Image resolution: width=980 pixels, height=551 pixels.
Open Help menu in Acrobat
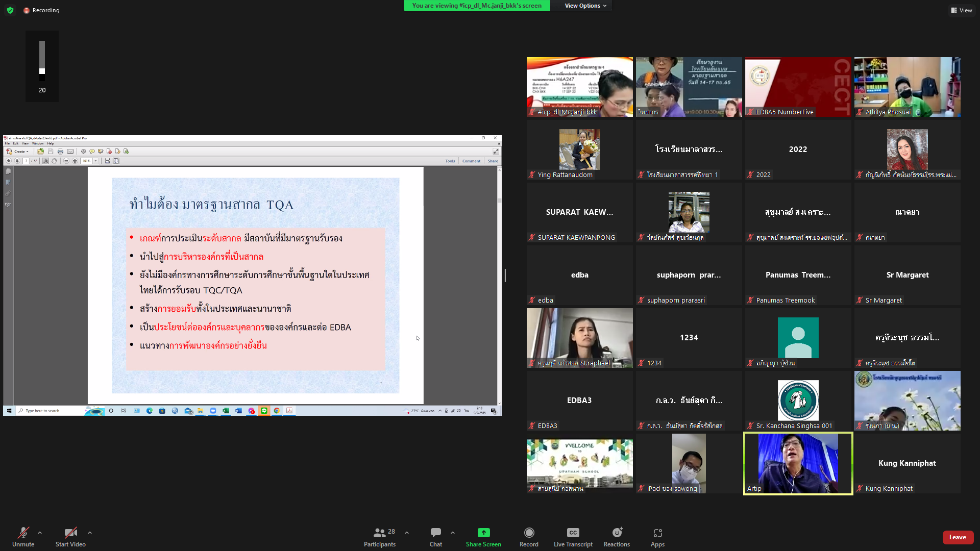pyautogui.click(x=51, y=143)
